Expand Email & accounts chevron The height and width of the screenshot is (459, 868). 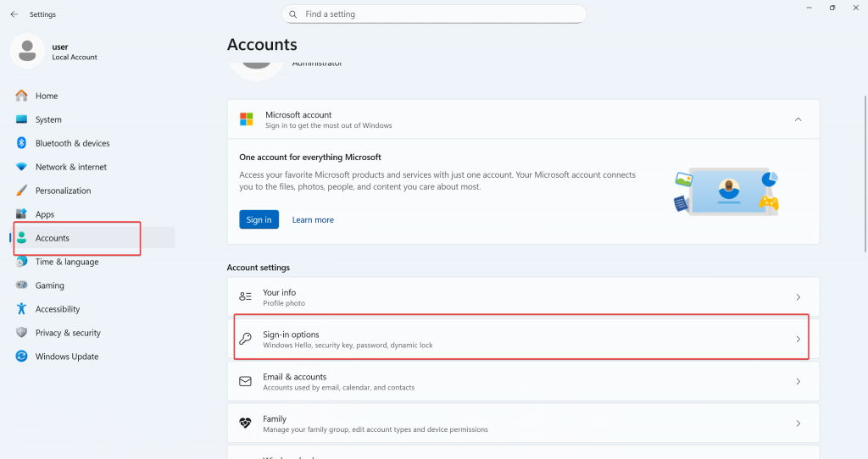click(x=798, y=382)
